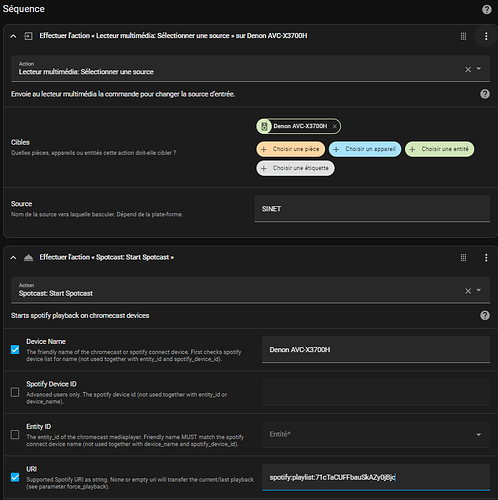This screenshot has height=500, width=498.
Task: Clear the Spotcast: Start Spotcast action field
Action: [x=468, y=291]
